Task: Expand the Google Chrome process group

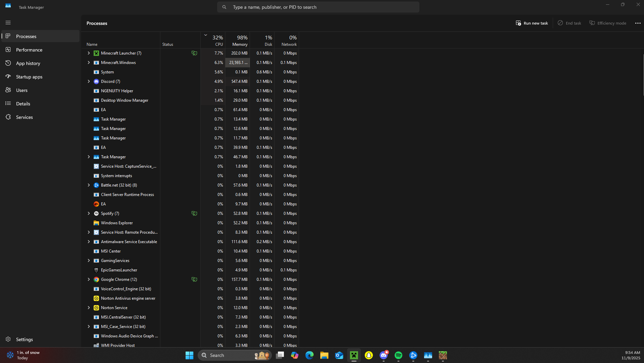Action: (x=89, y=279)
